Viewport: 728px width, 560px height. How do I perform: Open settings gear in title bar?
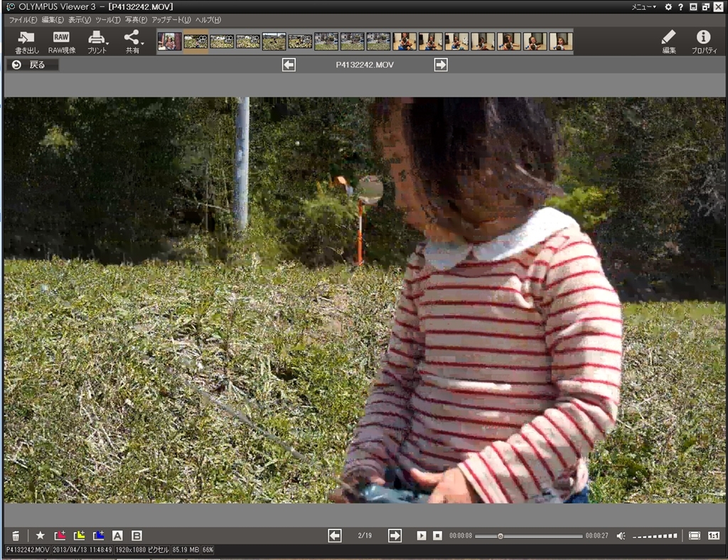coord(668,7)
